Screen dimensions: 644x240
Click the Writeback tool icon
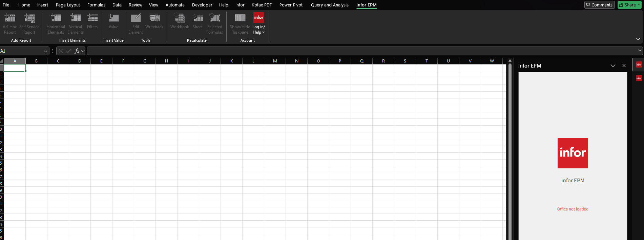point(154,21)
